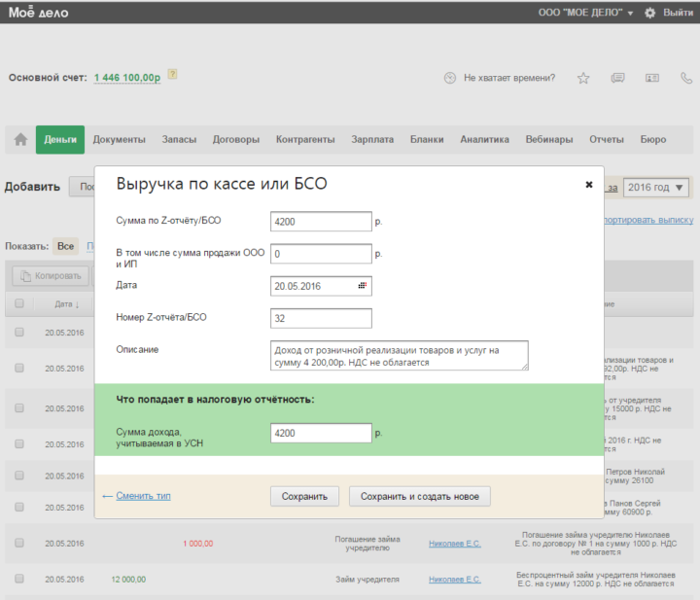Image resolution: width=700 pixels, height=600 pixels.
Task: Open the calendar picker in date field
Action: coord(363,286)
